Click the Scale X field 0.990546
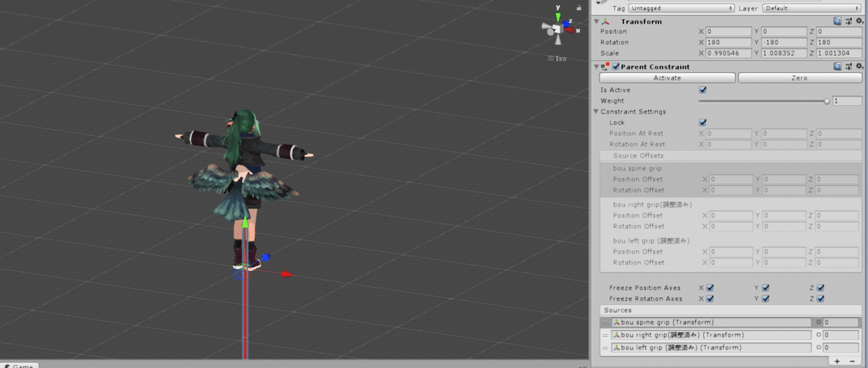868x368 pixels. click(x=729, y=53)
